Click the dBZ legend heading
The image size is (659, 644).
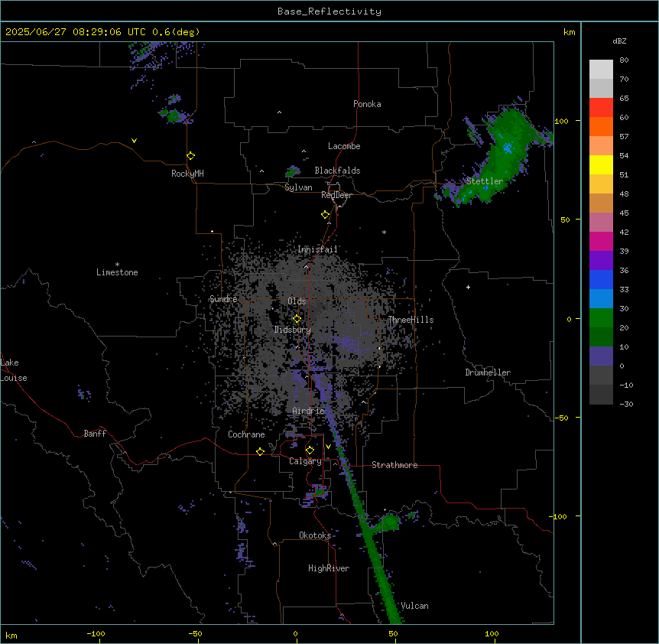click(619, 41)
